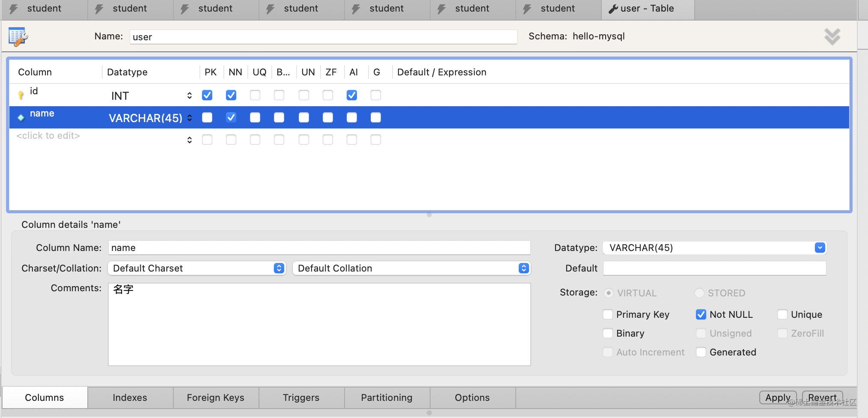
Task: Switch to the Columns tab
Action: 45,397
